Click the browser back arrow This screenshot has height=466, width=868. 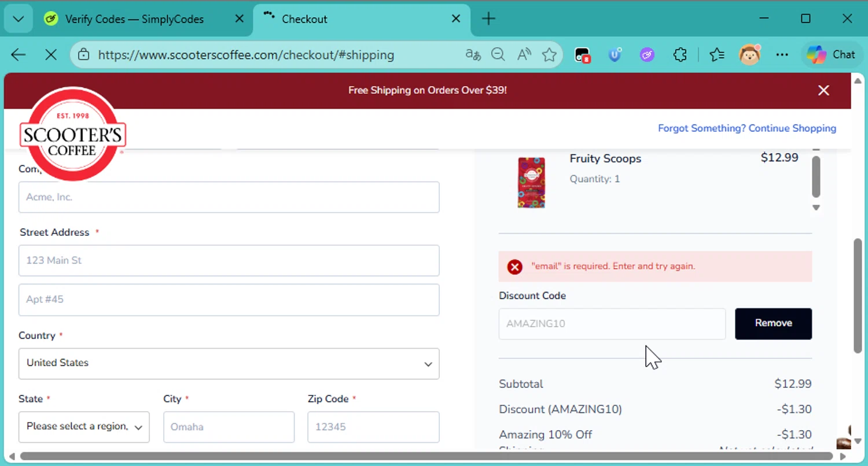tap(19, 55)
